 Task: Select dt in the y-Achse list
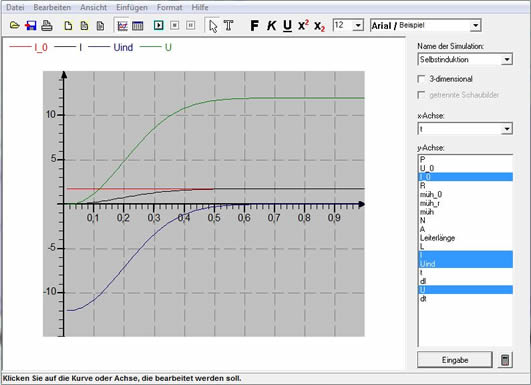tap(465, 299)
